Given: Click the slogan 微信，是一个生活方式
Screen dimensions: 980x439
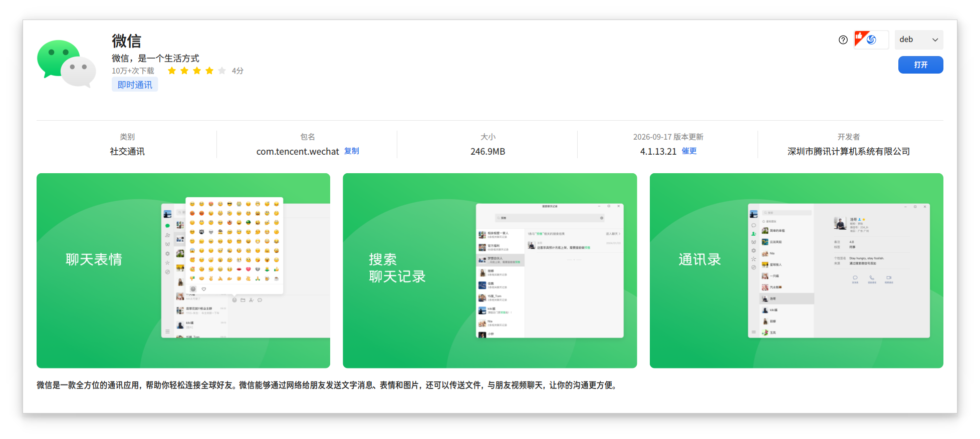Looking at the screenshot, I should click(155, 59).
